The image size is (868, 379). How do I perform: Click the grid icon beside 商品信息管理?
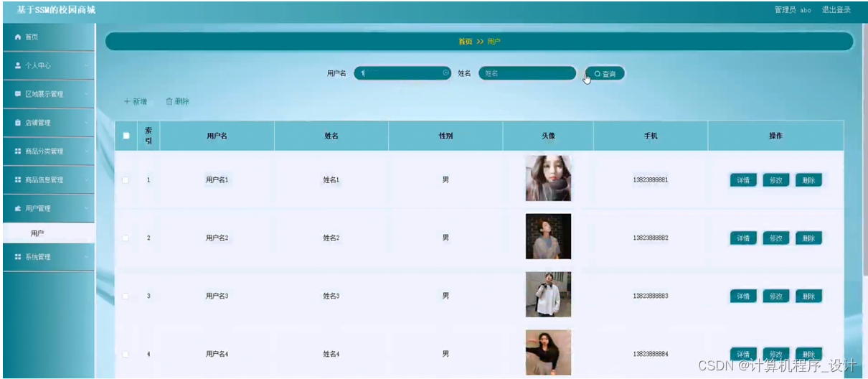point(18,180)
